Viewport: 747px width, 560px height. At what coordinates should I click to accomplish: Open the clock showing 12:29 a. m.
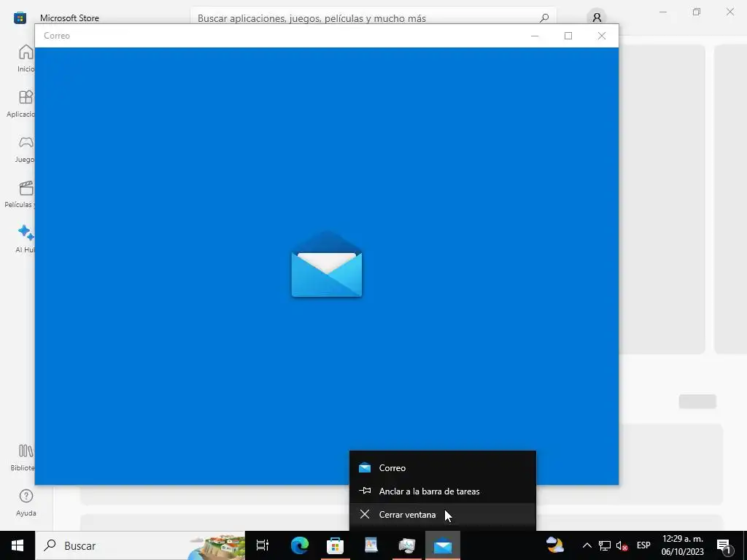[x=683, y=545]
